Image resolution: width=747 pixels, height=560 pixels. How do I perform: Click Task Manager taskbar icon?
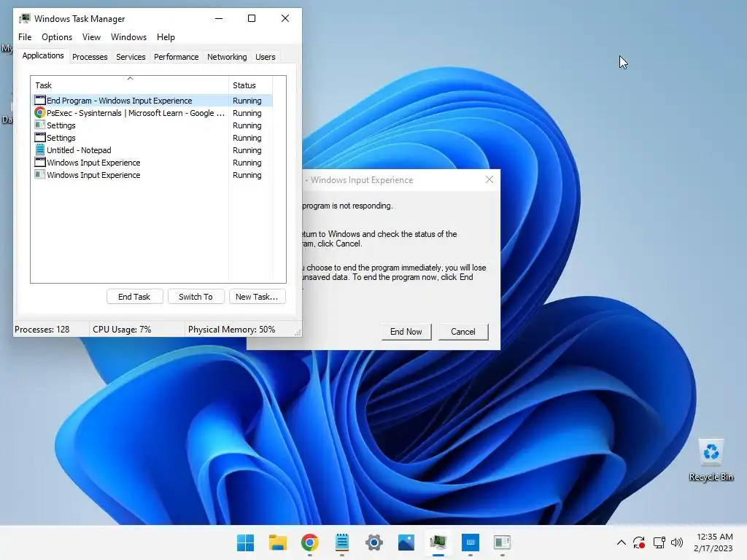(438, 542)
